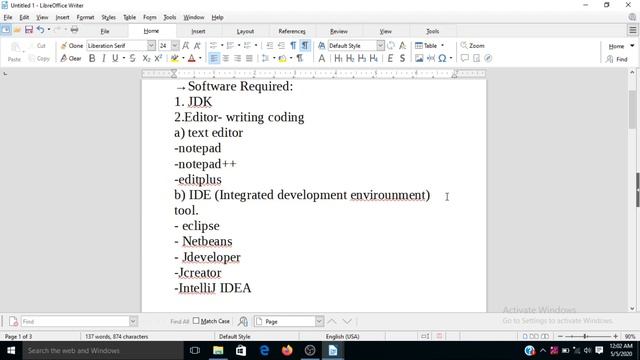640x360 pixels.
Task: Increase the font size
Action: 185,46
